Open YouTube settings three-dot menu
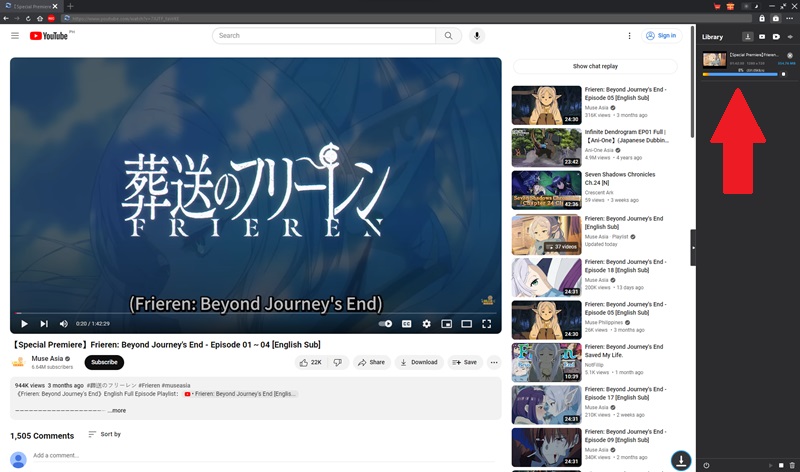Image resolution: width=800 pixels, height=472 pixels. (x=629, y=36)
